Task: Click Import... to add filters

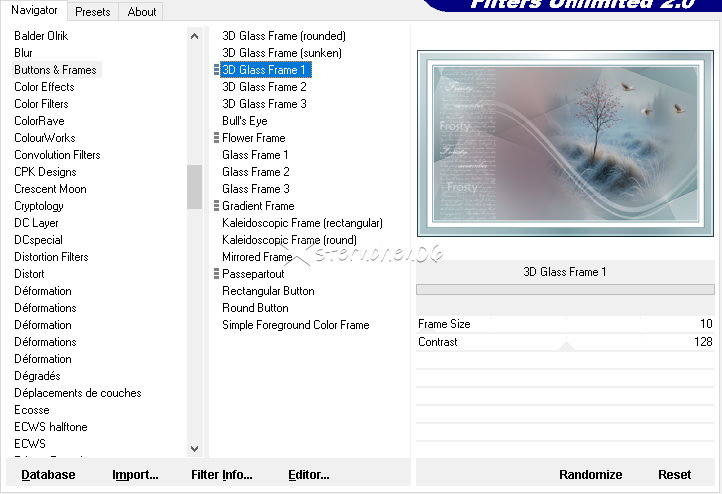Action: click(x=135, y=474)
